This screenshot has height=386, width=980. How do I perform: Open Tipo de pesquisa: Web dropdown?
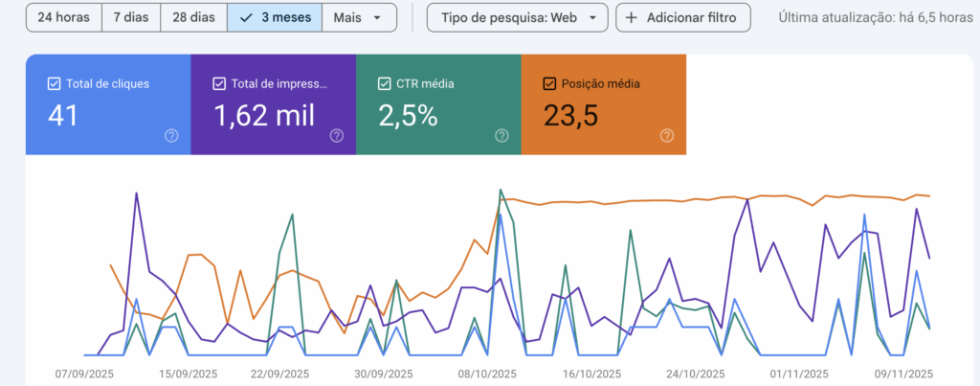tap(517, 17)
